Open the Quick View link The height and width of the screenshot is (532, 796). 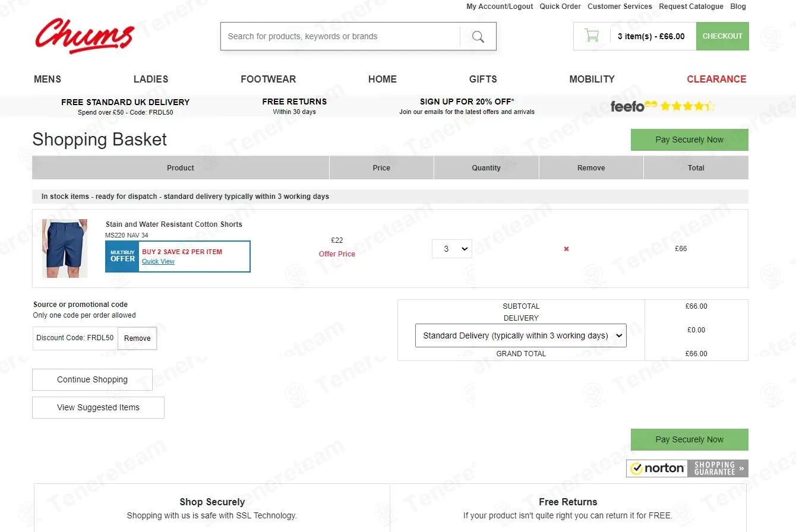pos(158,261)
